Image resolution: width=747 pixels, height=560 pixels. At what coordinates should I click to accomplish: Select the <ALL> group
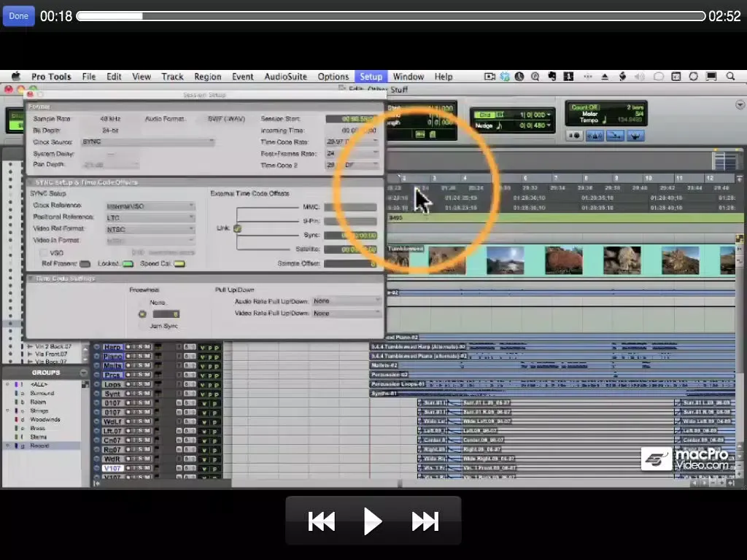click(x=39, y=384)
